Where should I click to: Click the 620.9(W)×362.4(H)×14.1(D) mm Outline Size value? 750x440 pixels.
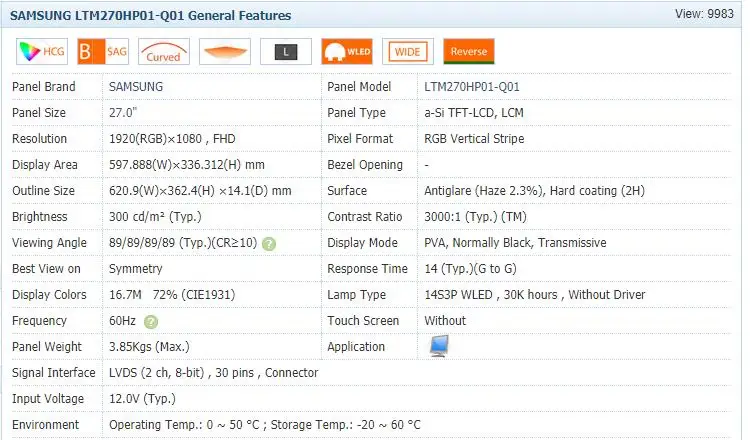(200, 190)
